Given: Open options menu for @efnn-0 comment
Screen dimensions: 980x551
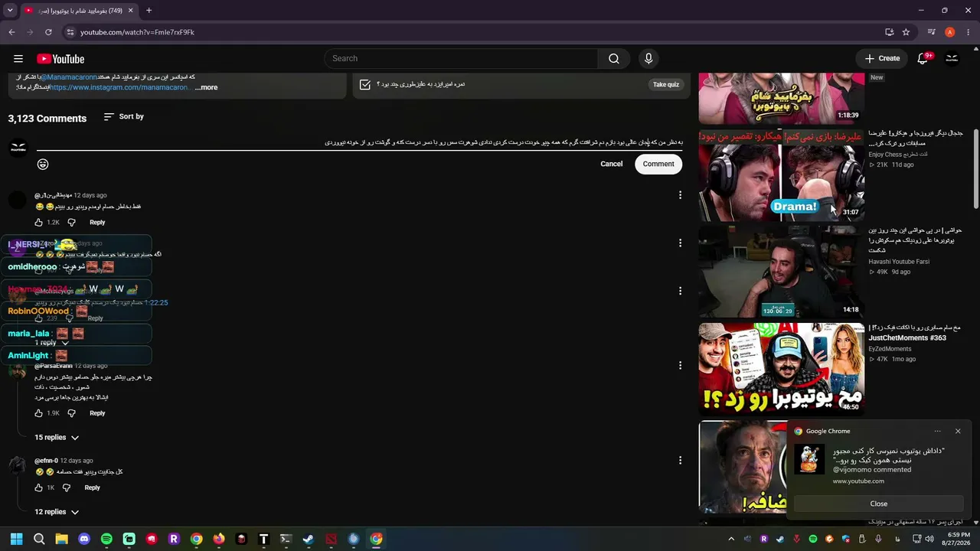Looking at the screenshot, I should point(680,461).
